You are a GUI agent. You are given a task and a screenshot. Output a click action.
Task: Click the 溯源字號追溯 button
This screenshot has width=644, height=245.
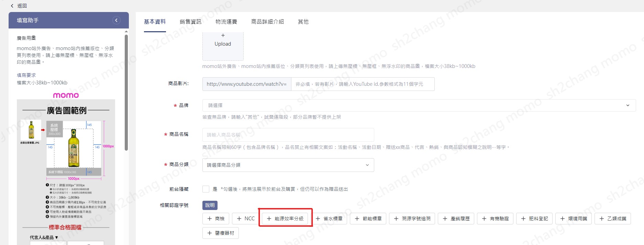click(412, 219)
